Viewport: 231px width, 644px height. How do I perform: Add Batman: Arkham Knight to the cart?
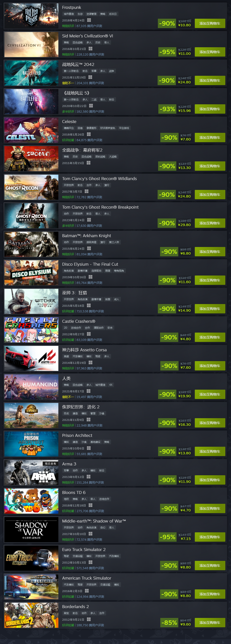point(210,251)
